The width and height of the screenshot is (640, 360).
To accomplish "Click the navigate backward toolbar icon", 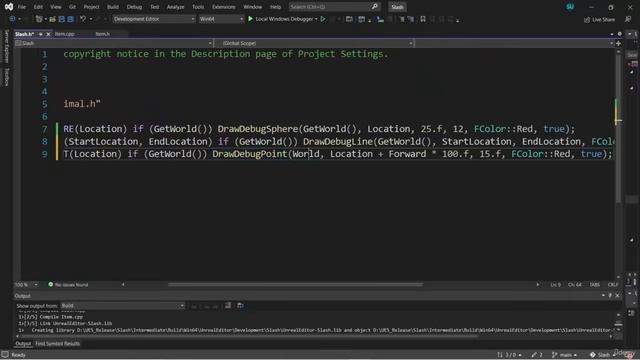I will pos(13,19).
